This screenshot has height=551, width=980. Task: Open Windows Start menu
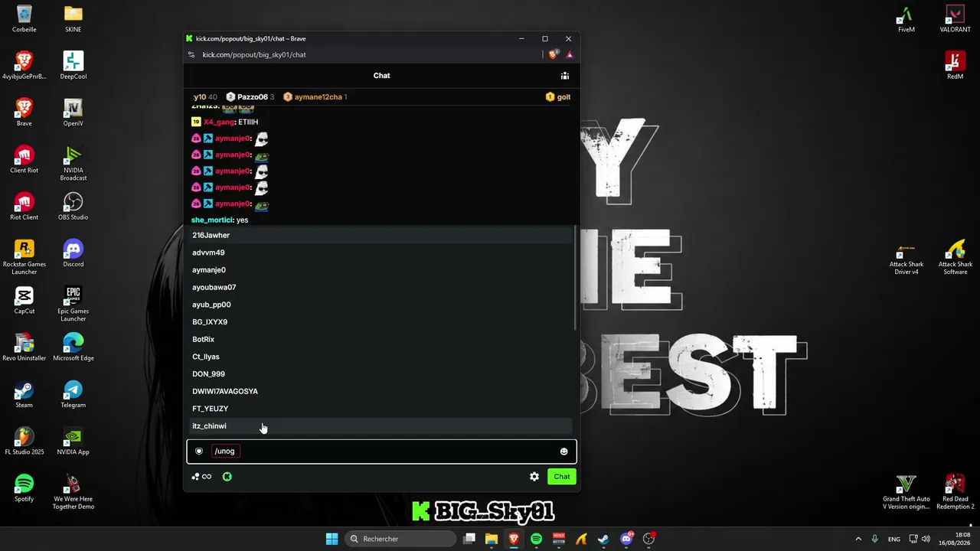click(332, 539)
